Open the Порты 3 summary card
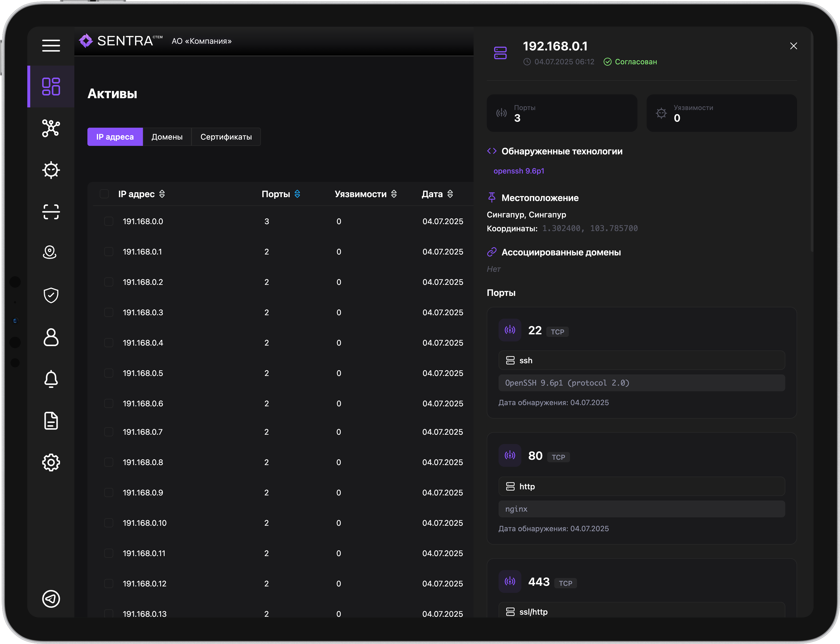The image size is (840, 644). pos(562,113)
